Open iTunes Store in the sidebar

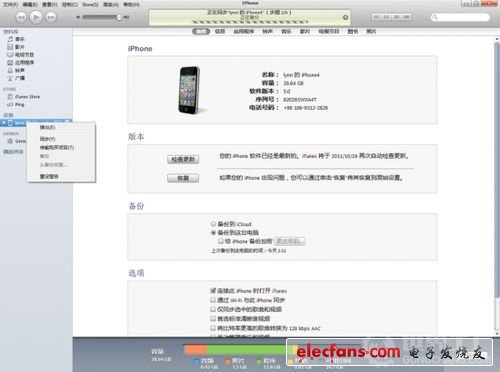tap(23, 97)
